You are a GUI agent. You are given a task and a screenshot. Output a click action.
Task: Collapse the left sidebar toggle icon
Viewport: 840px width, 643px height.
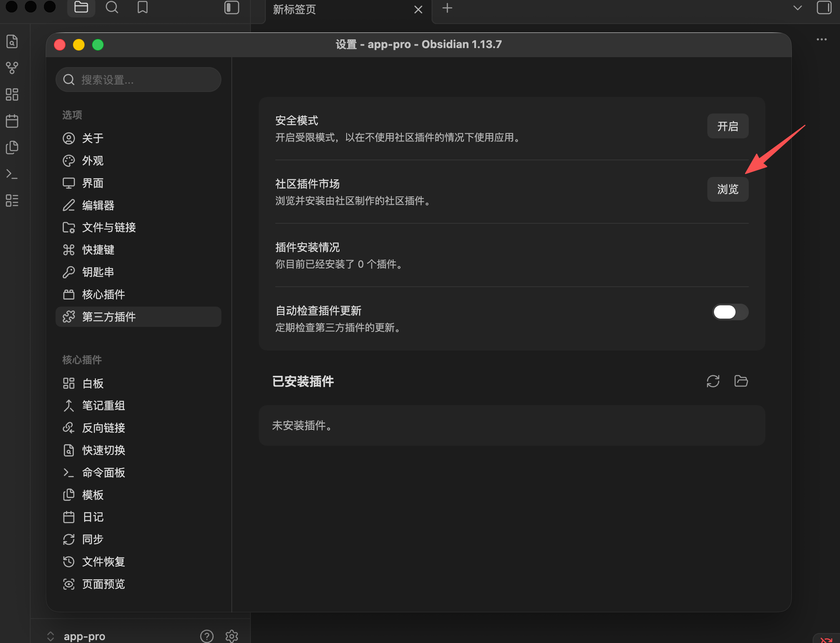[231, 7]
